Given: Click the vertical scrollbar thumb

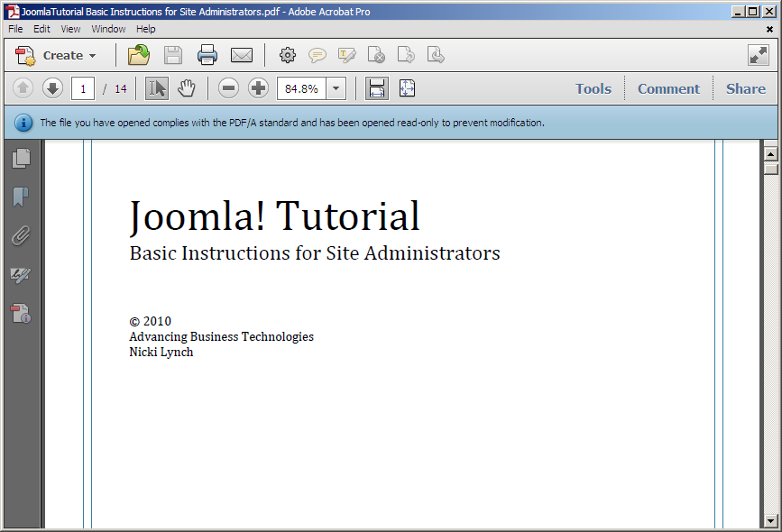Looking at the screenshot, I should tap(770, 169).
